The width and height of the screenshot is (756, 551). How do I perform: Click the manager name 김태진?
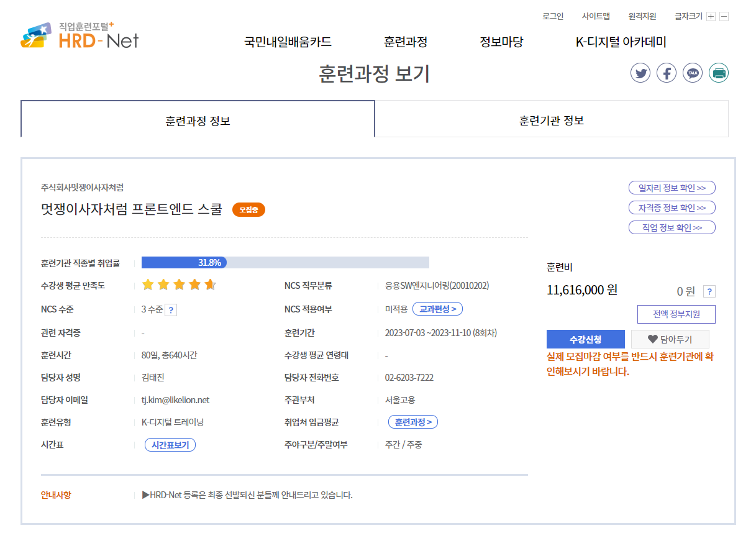[153, 378]
